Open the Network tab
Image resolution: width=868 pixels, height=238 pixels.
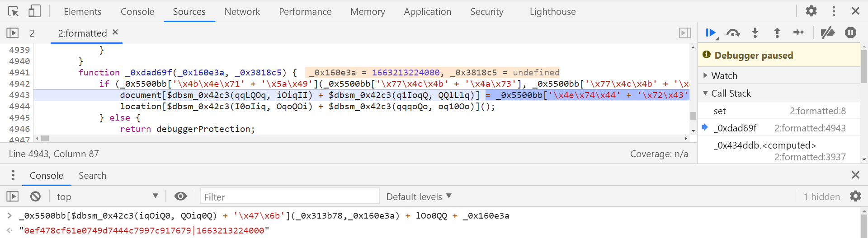pyautogui.click(x=242, y=12)
